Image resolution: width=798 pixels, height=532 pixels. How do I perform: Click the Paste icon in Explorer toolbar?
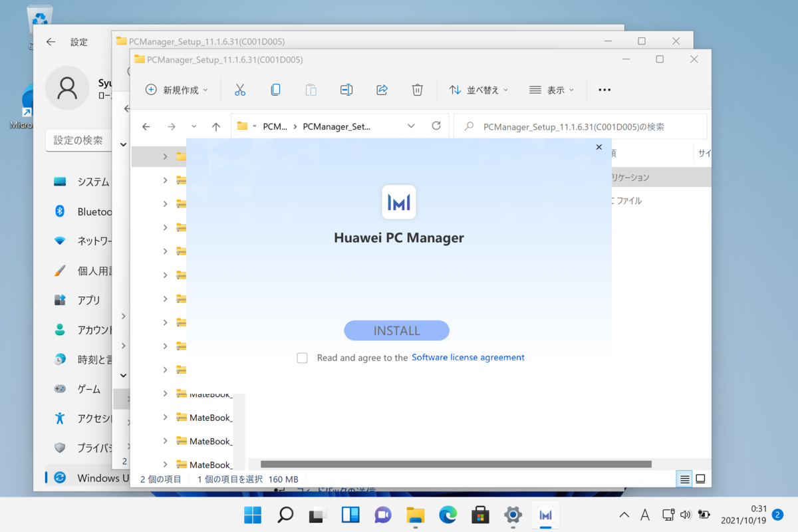tap(311, 90)
